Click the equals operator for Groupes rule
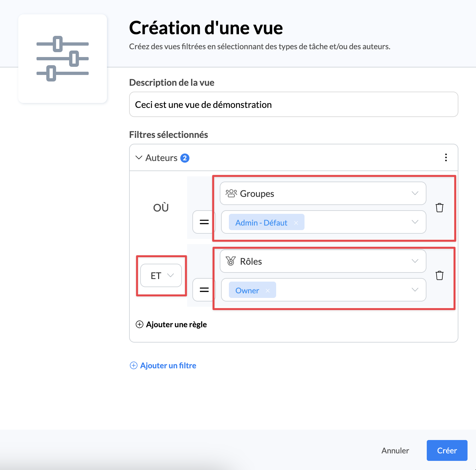This screenshot has width=476, height=470. [204, 222]
